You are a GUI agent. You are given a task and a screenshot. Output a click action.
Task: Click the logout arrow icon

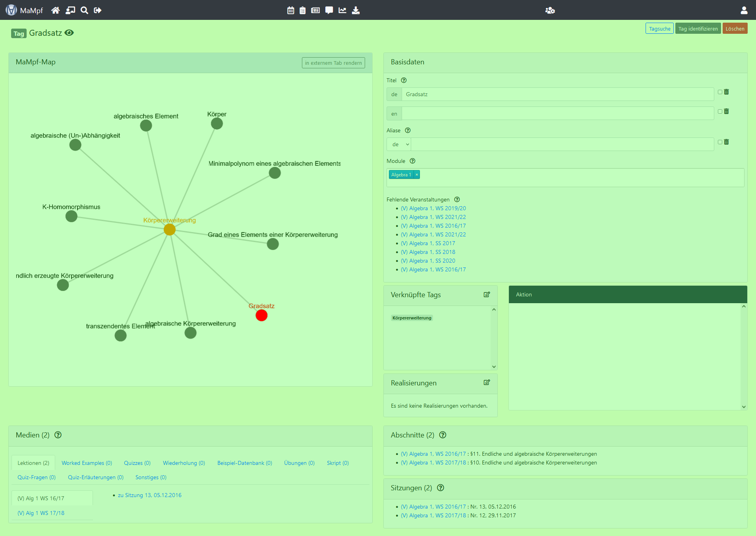(98, 10)
